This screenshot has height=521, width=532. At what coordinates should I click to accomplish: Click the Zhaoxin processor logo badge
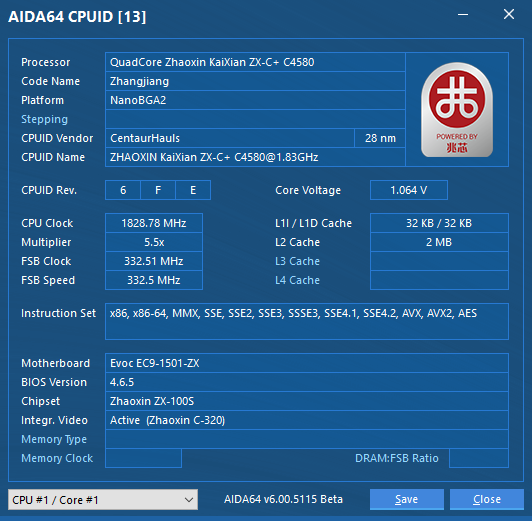(457, 109)
